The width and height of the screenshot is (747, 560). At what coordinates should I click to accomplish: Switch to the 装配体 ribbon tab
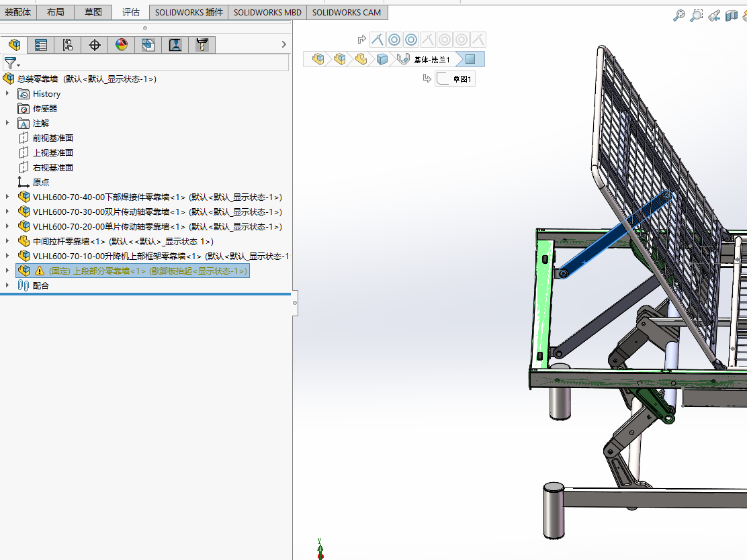17,11
